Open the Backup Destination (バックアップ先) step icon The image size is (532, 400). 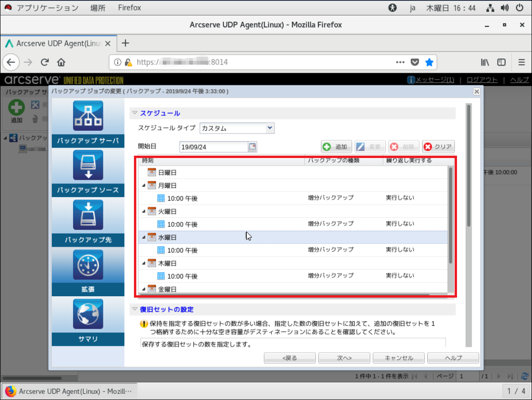pos(88,215)
